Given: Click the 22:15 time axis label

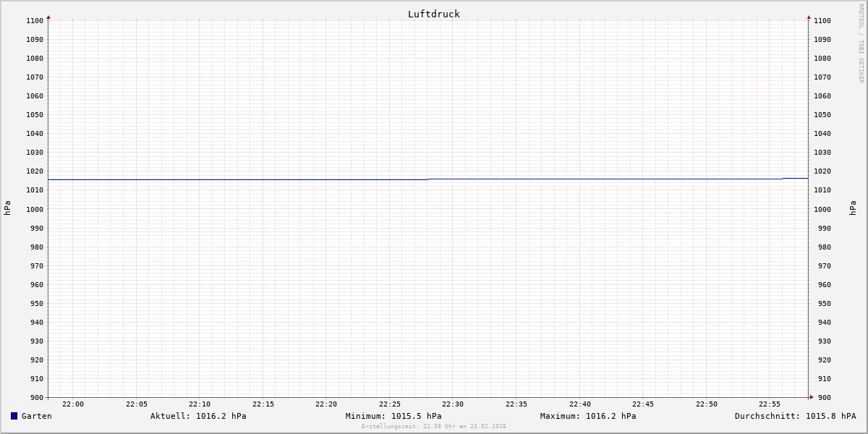Looking at the screenshot, I should 263,404.
